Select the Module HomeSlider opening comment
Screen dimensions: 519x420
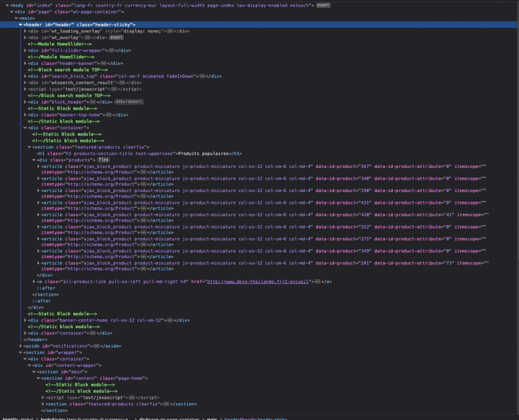coord(59,44)
